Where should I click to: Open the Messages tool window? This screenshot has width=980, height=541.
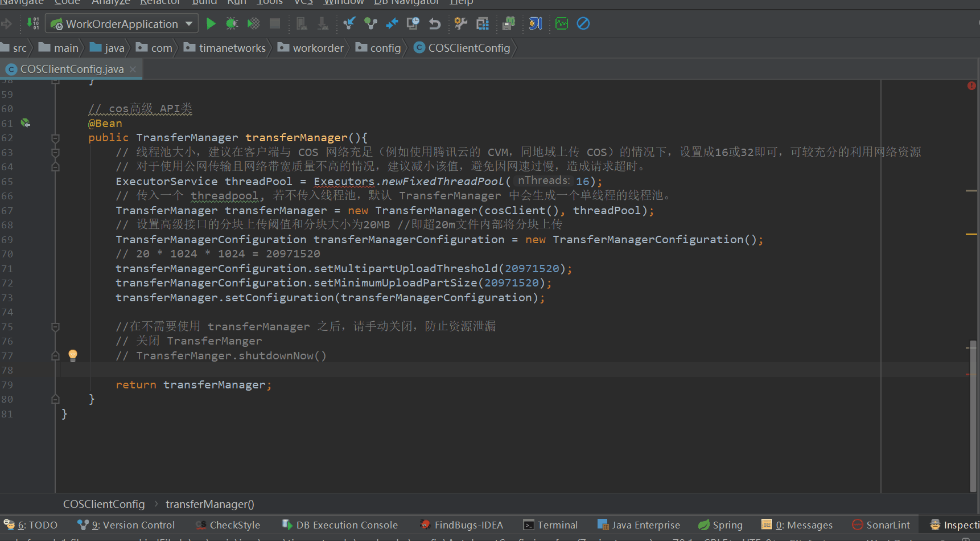(x=797, y=525)
